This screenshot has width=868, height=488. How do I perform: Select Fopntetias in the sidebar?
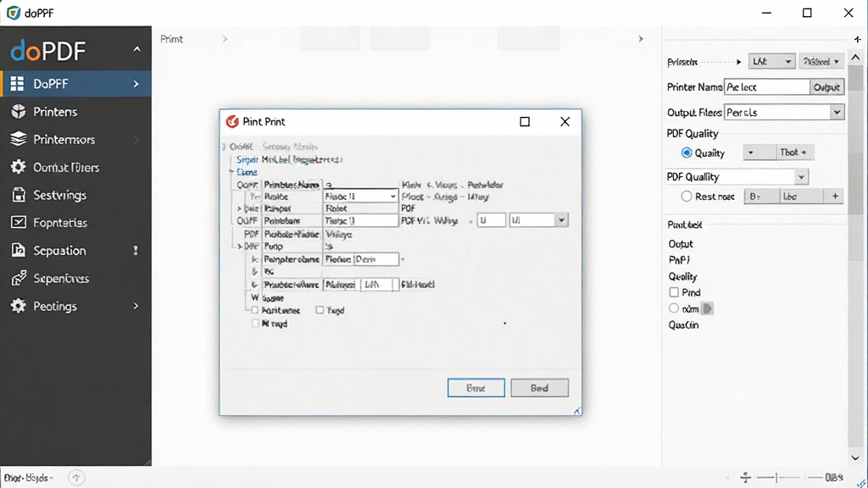(75, 223)
